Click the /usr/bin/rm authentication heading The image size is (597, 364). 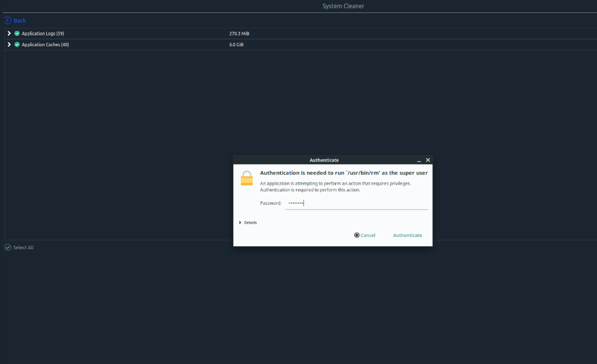pos(344,173)
